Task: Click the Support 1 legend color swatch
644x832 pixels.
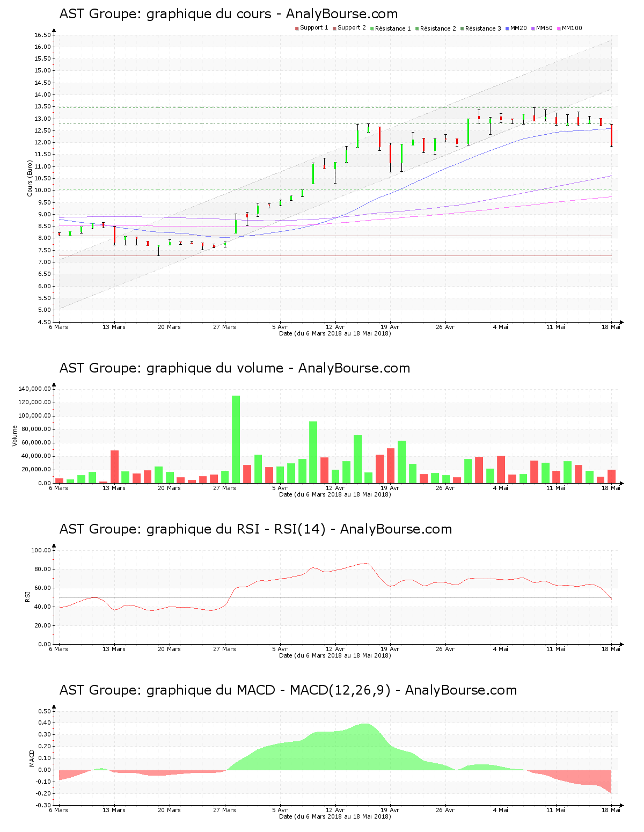Action: point(297,28)
